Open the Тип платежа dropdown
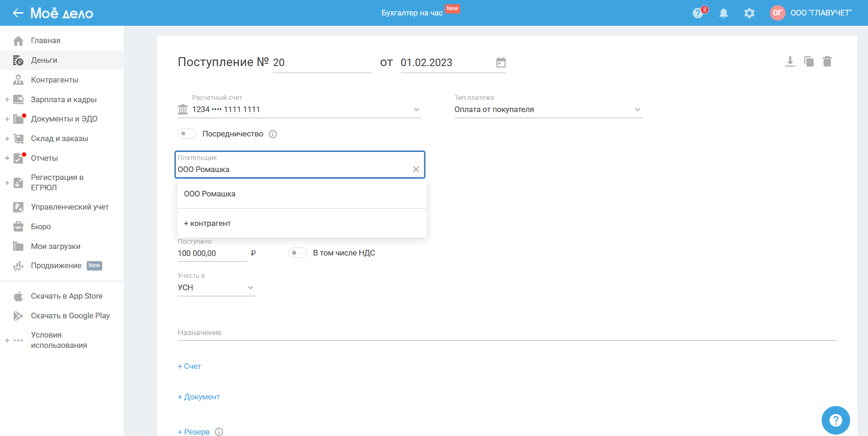Screen dimensions: 868x436 coord(637,110)
